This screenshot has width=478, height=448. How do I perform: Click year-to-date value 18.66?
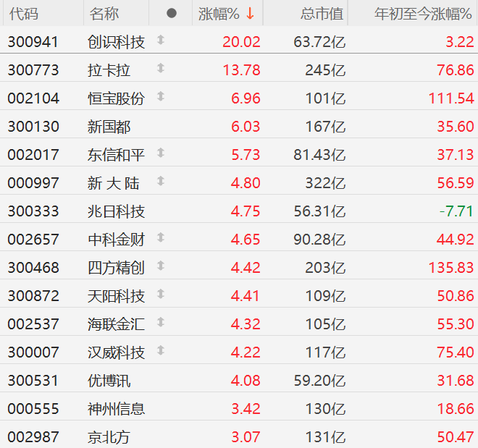(x=456, y=409)
